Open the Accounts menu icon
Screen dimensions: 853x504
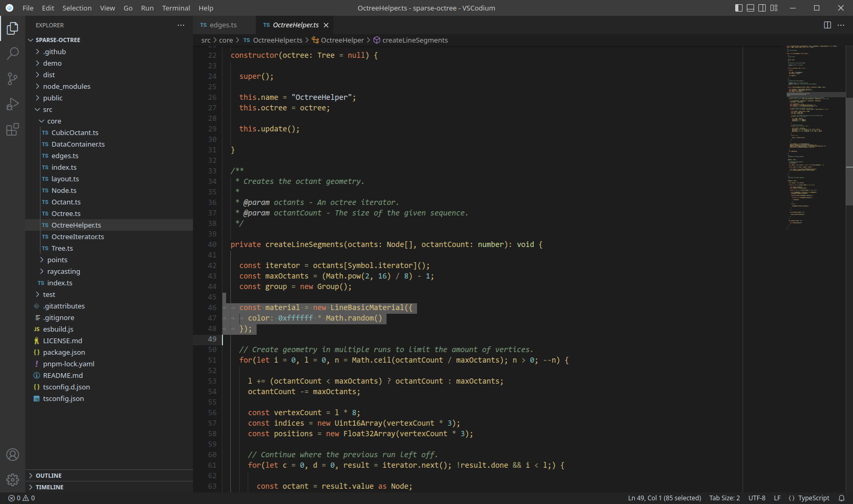(x=13, y=455)
